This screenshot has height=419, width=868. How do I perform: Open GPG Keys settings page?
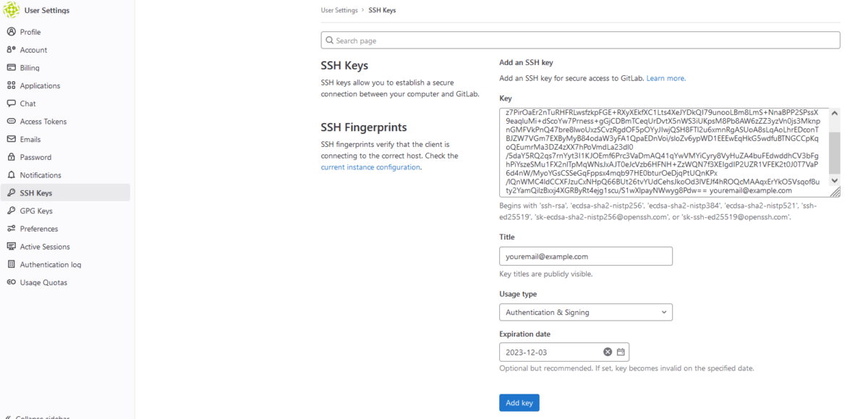tap(36, 211)
